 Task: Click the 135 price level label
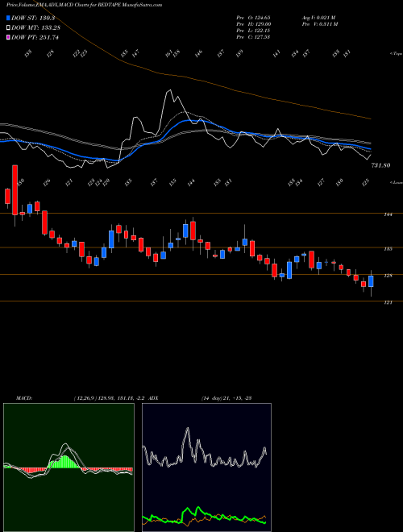(388, 249)
